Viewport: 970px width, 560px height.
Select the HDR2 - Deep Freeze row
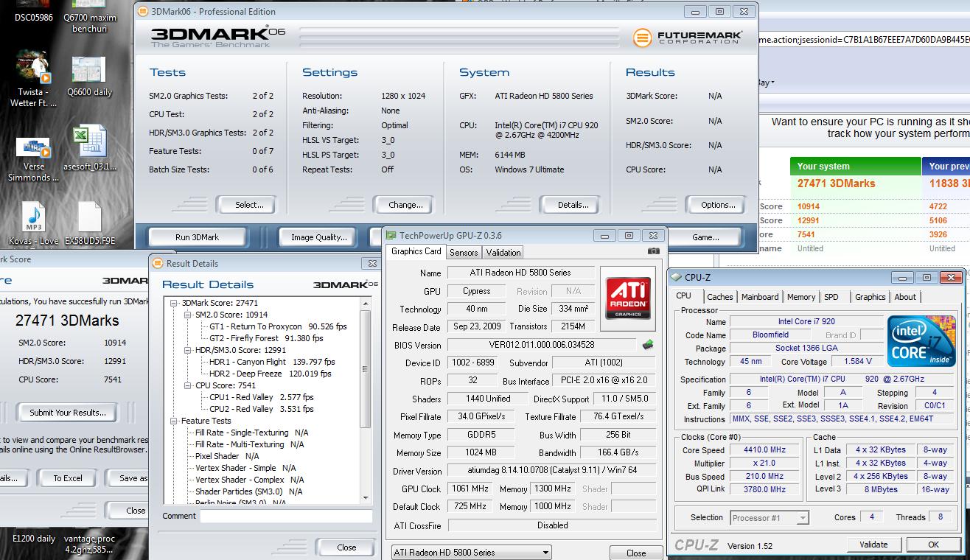(271, 374)
